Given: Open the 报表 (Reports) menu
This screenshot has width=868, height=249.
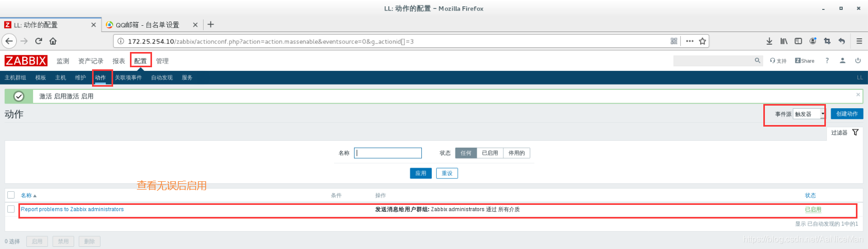Looking at the screenshot, I should point(118,61).
